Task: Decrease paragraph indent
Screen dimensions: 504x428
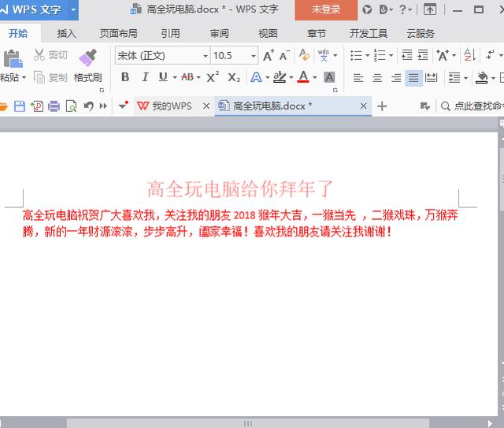Action: (x=407, y=55)
